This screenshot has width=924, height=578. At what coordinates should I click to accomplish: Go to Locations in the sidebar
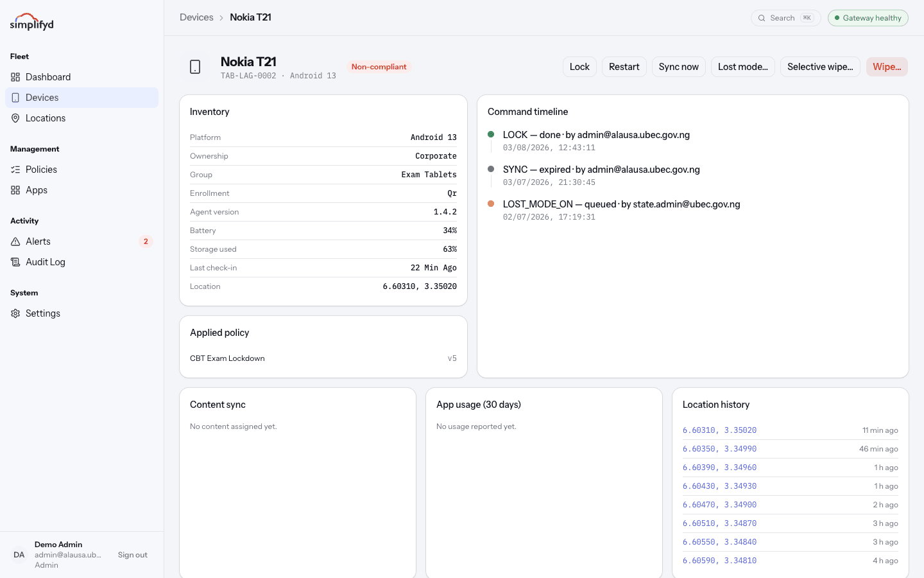(x=82, y=118)
